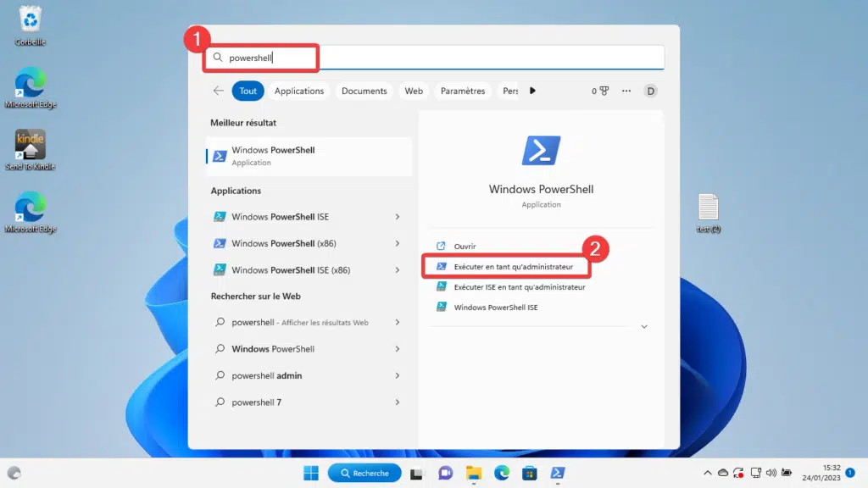This screenshot has height=488, width=868.
Task: Select the test (2) file on desktop
Action: point(708,213)
